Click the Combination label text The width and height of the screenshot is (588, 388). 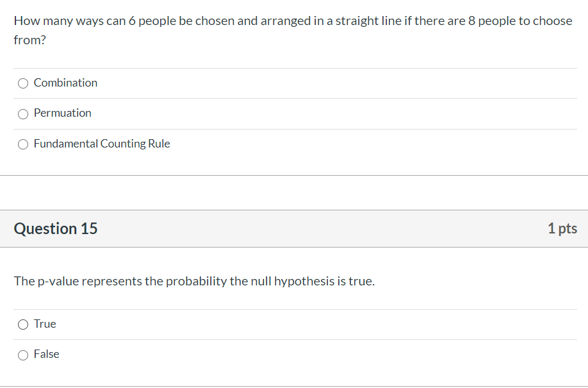[65, 83]
